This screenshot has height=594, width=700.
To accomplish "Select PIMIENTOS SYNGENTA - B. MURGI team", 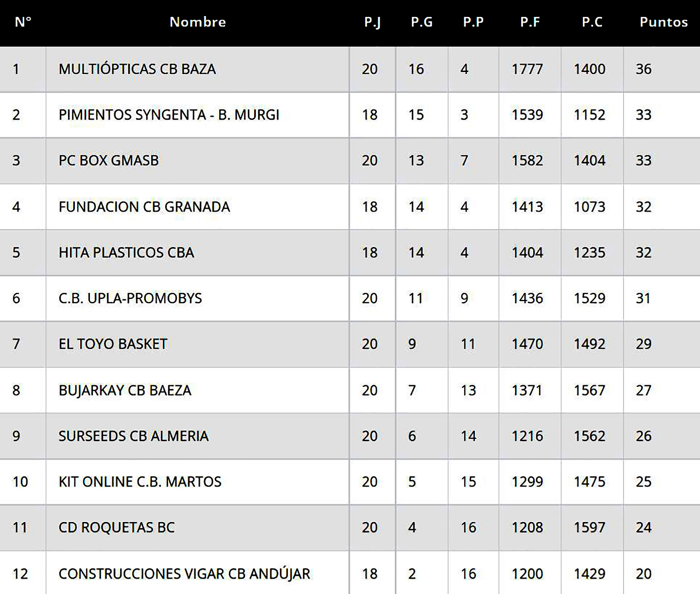I will [169, 115].
